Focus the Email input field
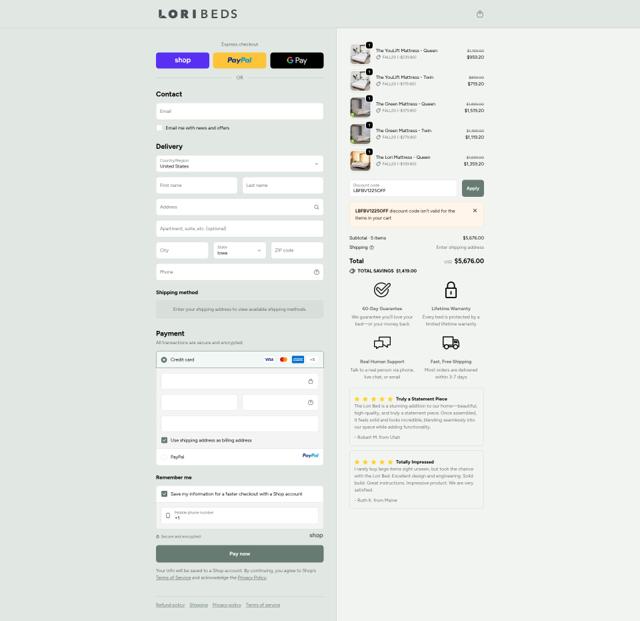 tap(240, 111)
